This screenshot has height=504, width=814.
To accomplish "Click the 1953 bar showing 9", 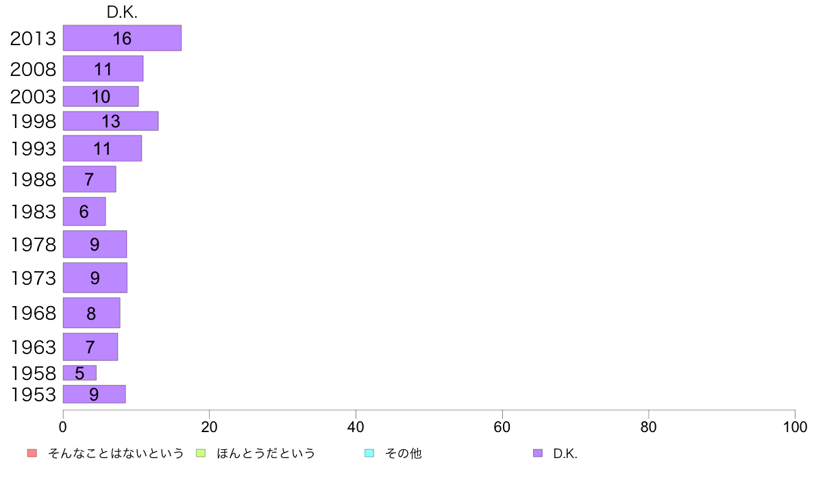I will click(95, 394).
